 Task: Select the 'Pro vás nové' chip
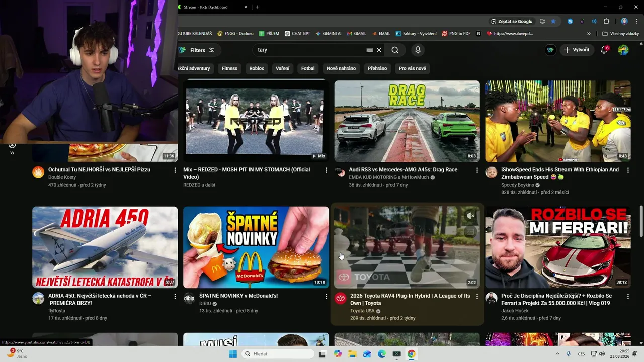pos(413,68)
